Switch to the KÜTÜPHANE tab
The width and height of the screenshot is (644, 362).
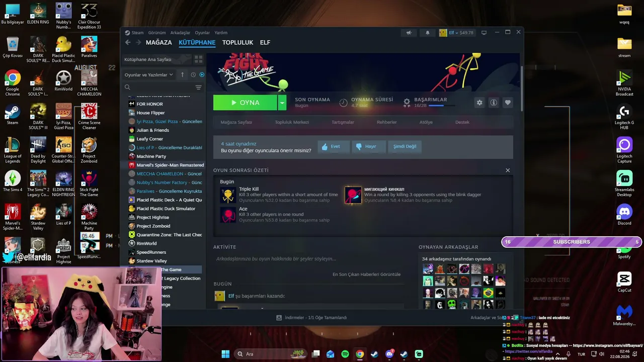[197, 43]
